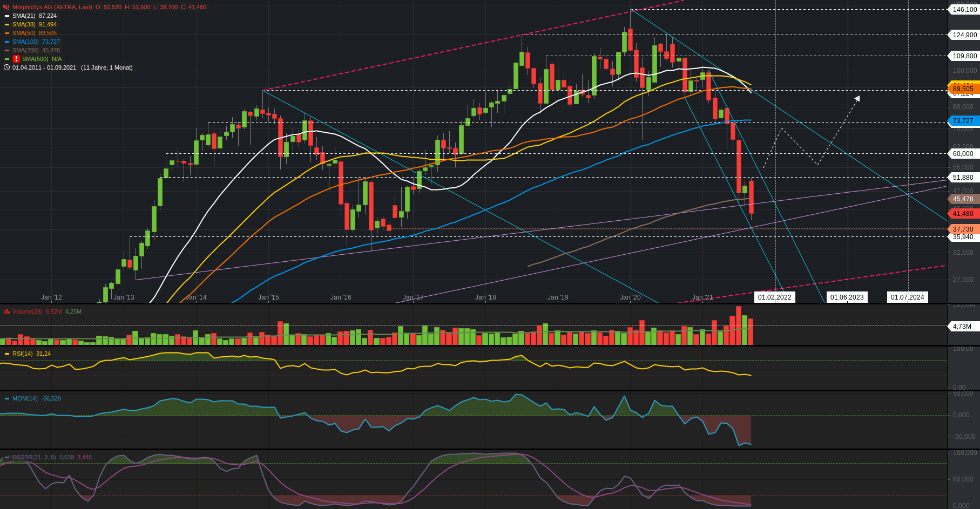
Task: Click the DSSBR(21, 3, 8) indicator label
Action: point(34,457)
